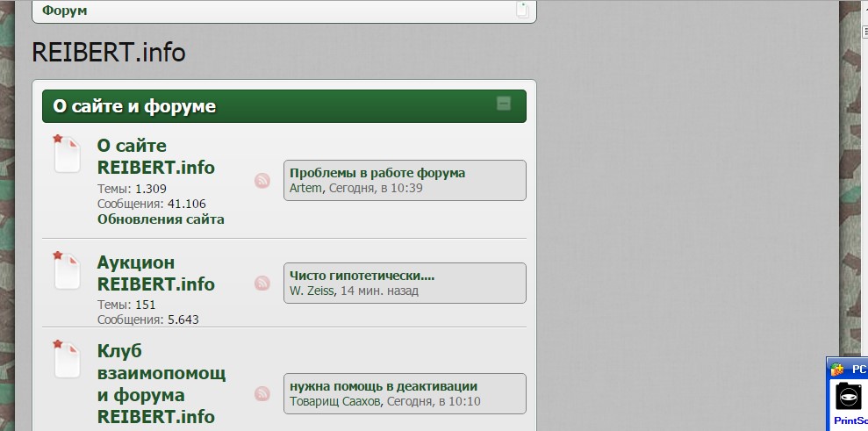Image resolution: width=868 pixels, height=431 pixels.
Task: Open the "Форум" breadcrumb link
Action: click(65, 11)
